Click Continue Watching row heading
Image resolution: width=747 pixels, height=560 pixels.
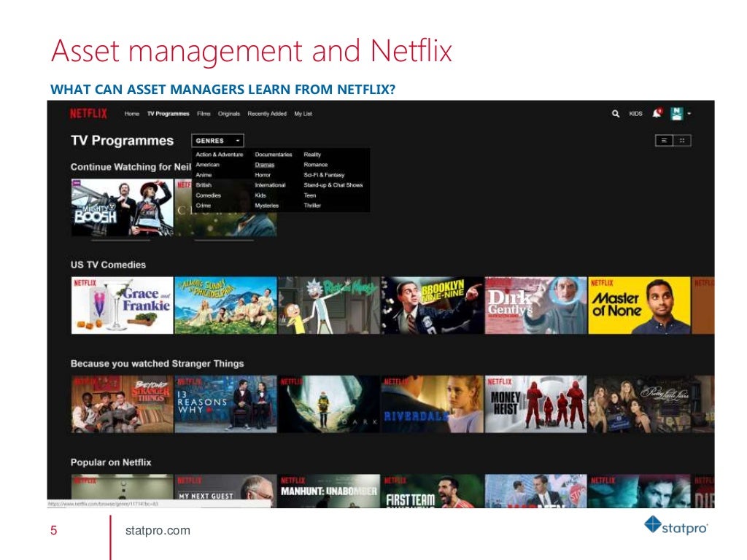[131, 167]
